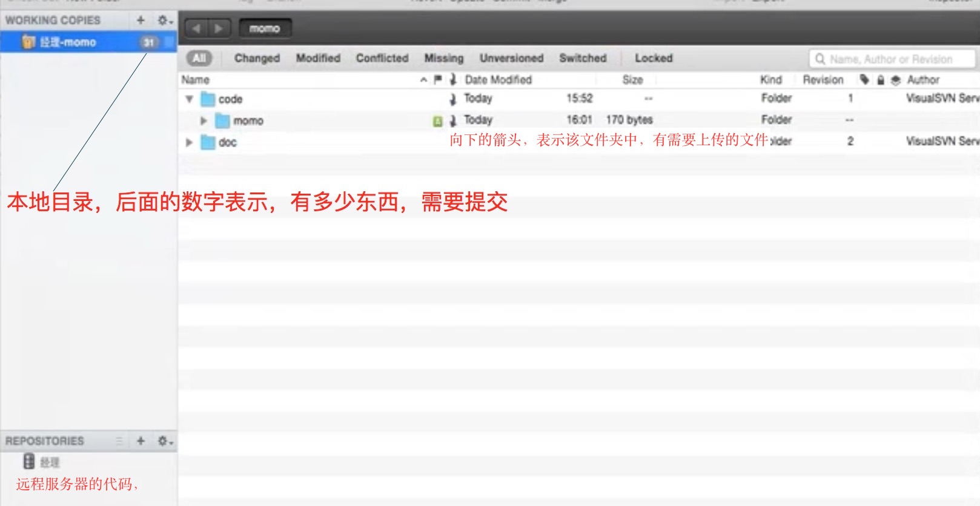Switch to the Conflicted filter
Screen dimensions: 980x506
tap(382, 58)
